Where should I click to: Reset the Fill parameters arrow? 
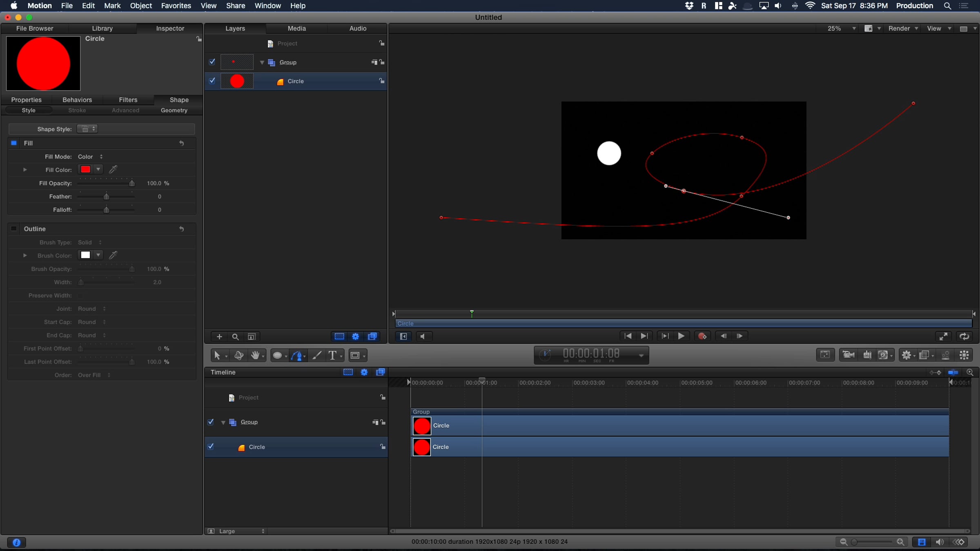[x=181, y=143]
